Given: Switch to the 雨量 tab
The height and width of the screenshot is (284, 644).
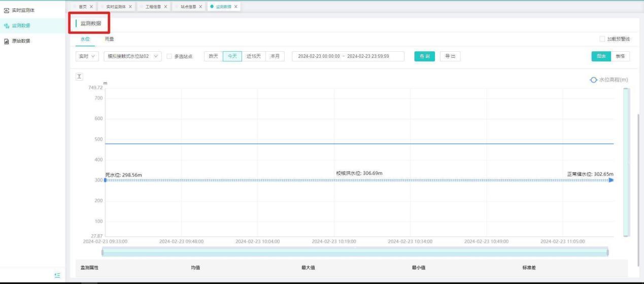Looking at the screenshot, I should (x=109, y=39).
